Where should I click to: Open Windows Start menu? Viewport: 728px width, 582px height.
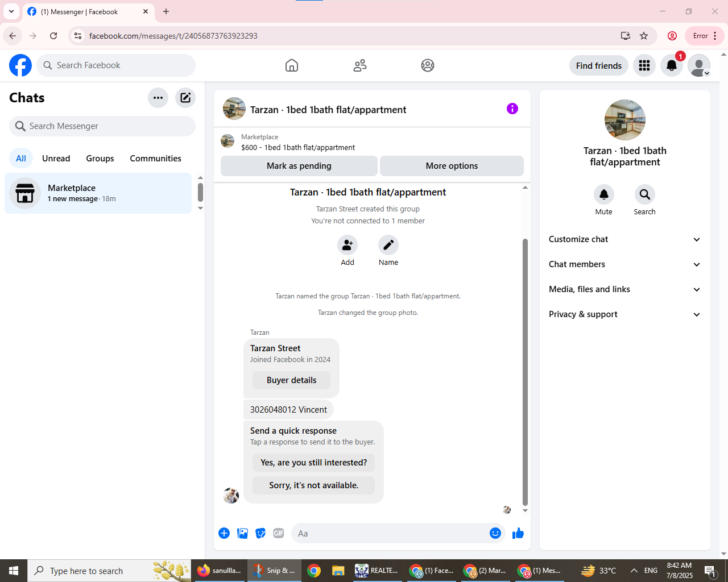[14, 571]
